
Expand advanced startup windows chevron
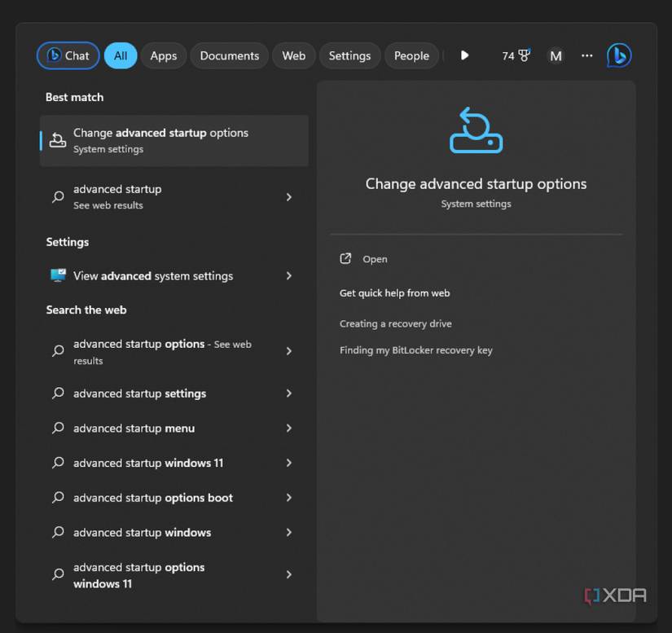coord(289,532)
